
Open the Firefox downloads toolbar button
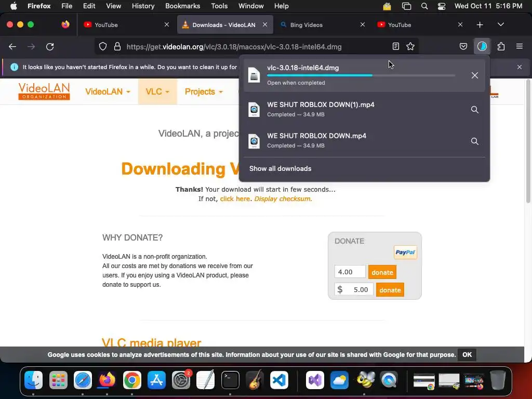click(x=482, y=46)
